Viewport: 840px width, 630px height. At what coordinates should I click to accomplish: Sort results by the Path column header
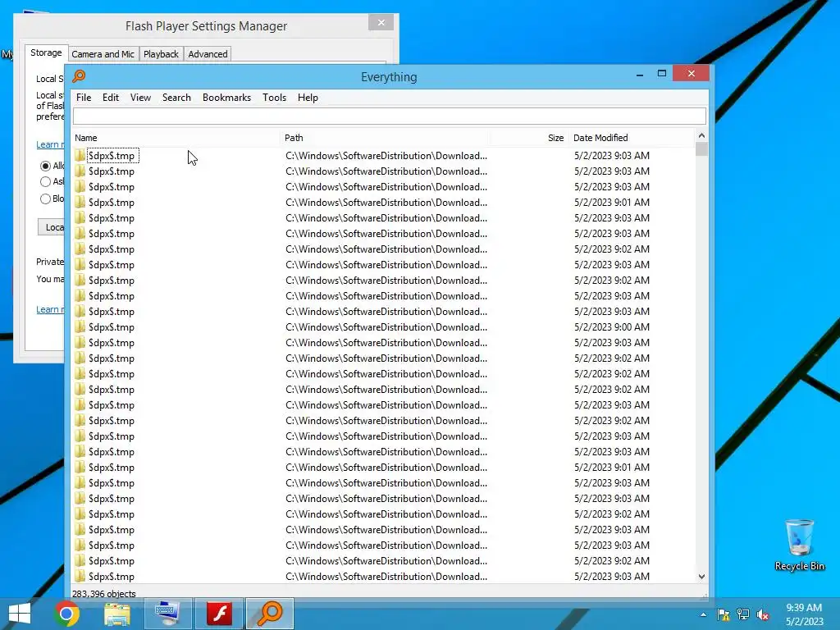[x=385, y=138]
